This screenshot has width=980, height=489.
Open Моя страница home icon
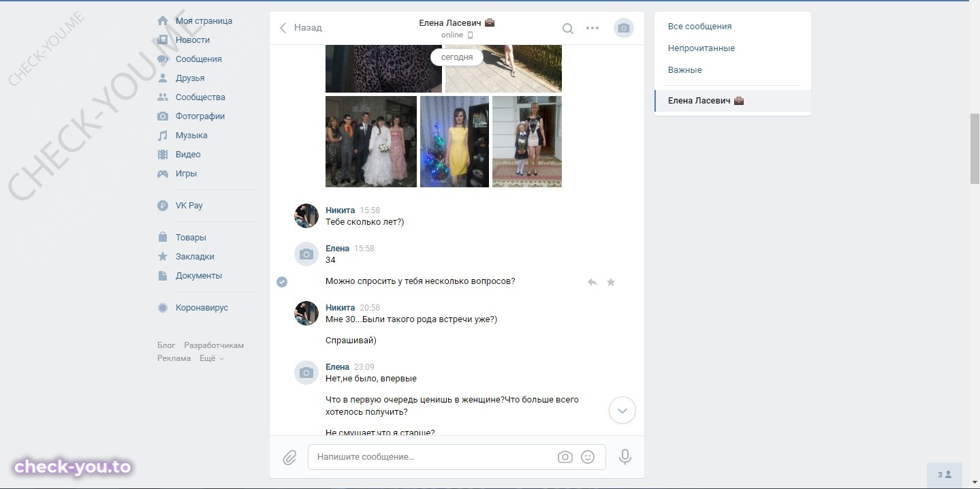point(163,21)
